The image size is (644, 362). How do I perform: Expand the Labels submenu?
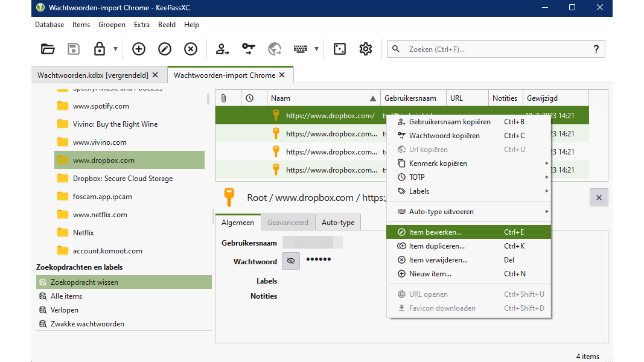[x=468, y=191]
